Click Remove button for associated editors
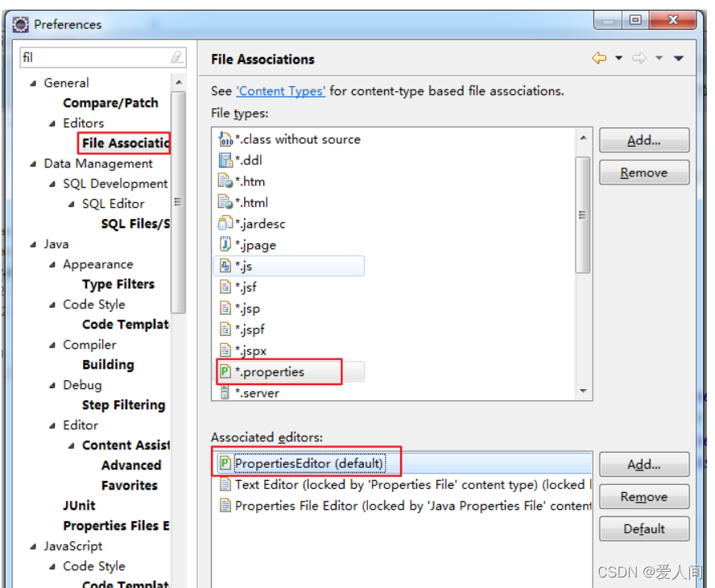Image resolution: width=715 pixels, height=588 pixels. 644,496
